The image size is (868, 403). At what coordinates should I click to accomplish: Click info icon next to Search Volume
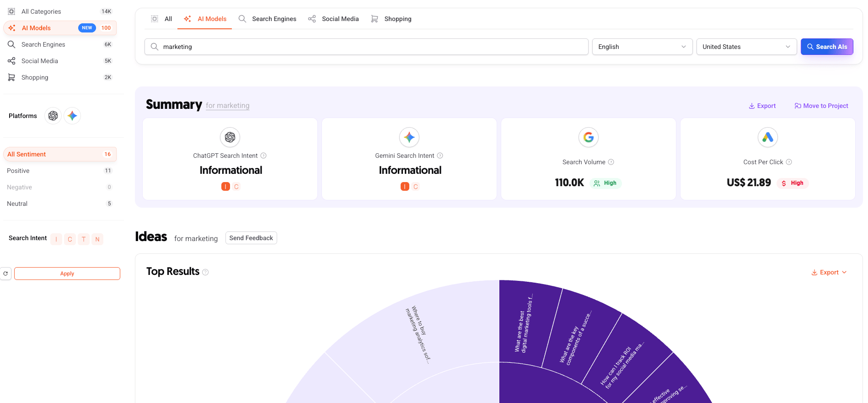[x=611, y=162]
